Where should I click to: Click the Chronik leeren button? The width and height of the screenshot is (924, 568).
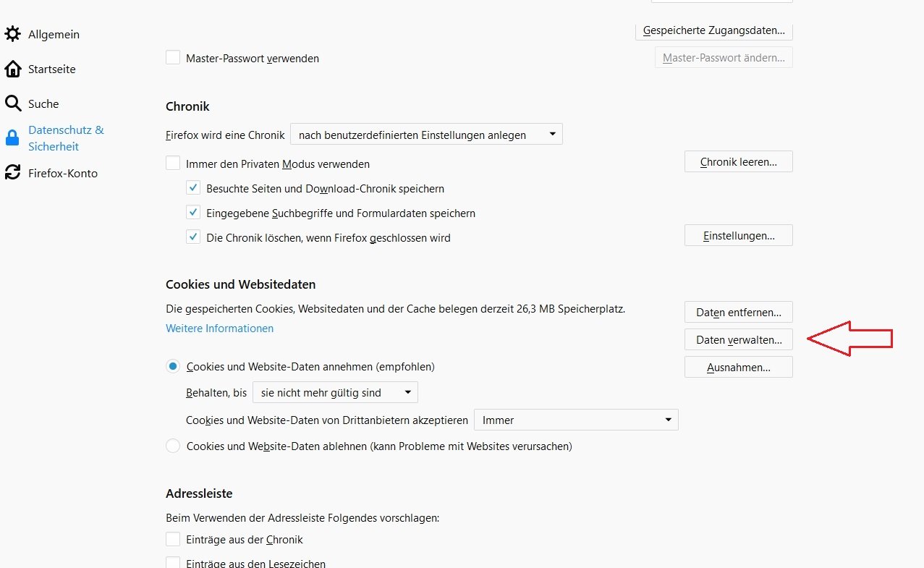coord(738,162)
